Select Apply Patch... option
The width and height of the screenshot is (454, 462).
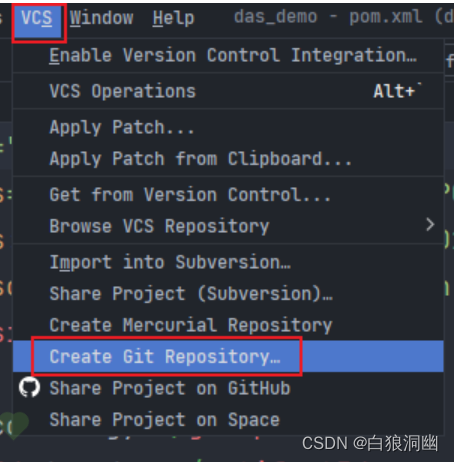(228, 127)
